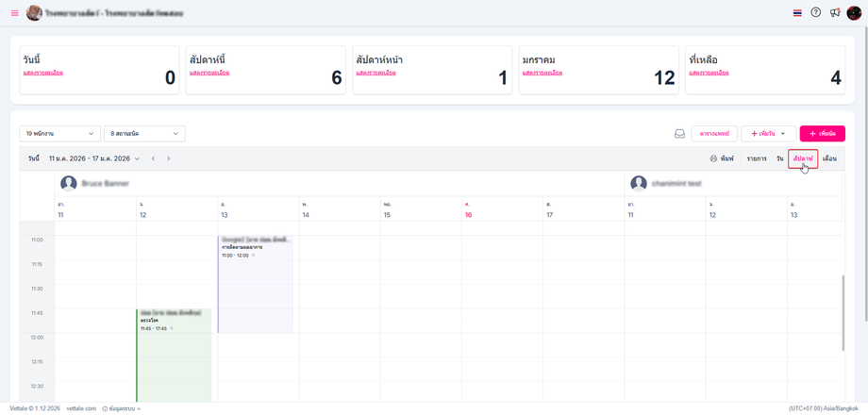This screenshot has height=415, width=868.
Task: Go to next week arrow
Action: [x=169, y=158]
